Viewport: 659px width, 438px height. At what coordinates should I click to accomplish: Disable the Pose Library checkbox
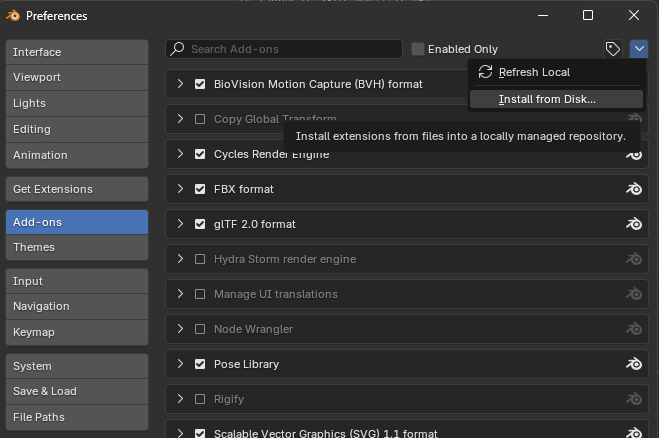click(200, 364)
